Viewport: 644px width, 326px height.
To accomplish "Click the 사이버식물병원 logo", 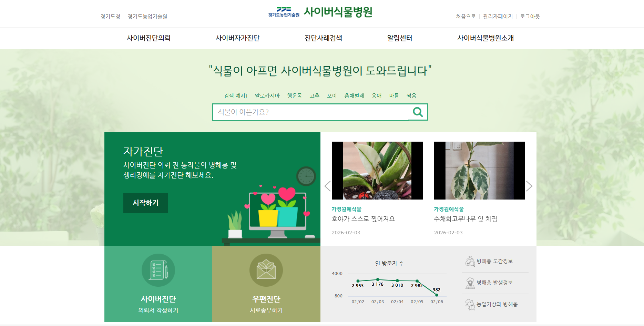I will coord(320,12).
